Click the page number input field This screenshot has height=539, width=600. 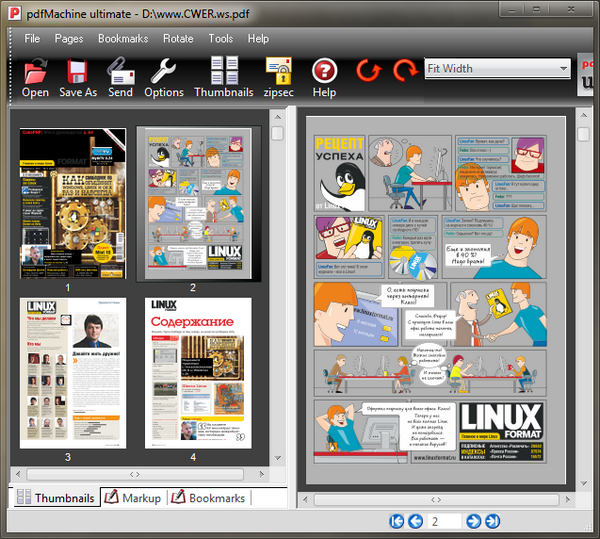pyautogui.click(x=444, y=521)
